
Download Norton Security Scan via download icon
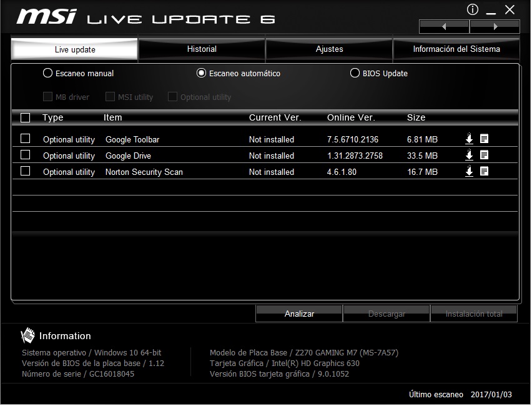click(469, 171)
